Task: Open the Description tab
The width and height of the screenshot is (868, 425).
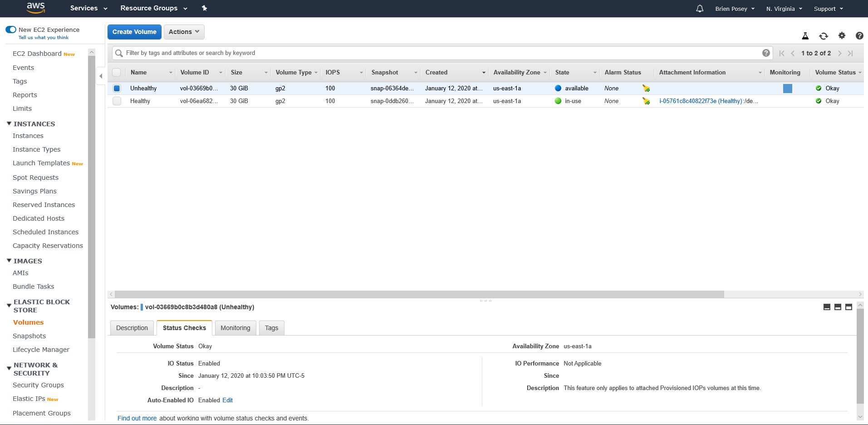Action: [132, 328]
